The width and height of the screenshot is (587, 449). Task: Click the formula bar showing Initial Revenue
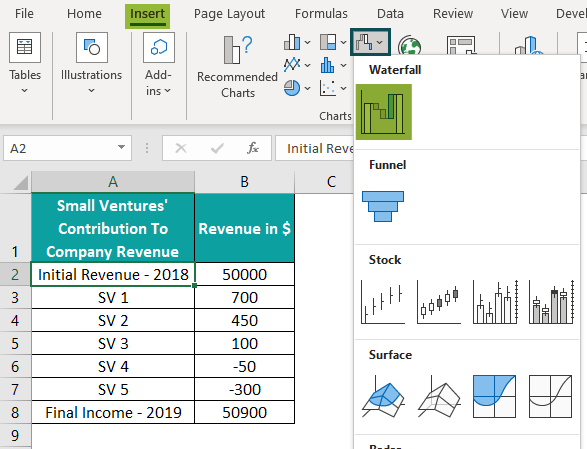click(314, 148)
